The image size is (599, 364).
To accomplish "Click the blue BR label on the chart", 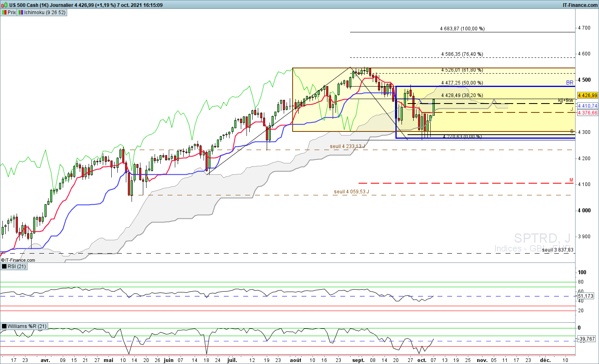I will pos(569,83).
